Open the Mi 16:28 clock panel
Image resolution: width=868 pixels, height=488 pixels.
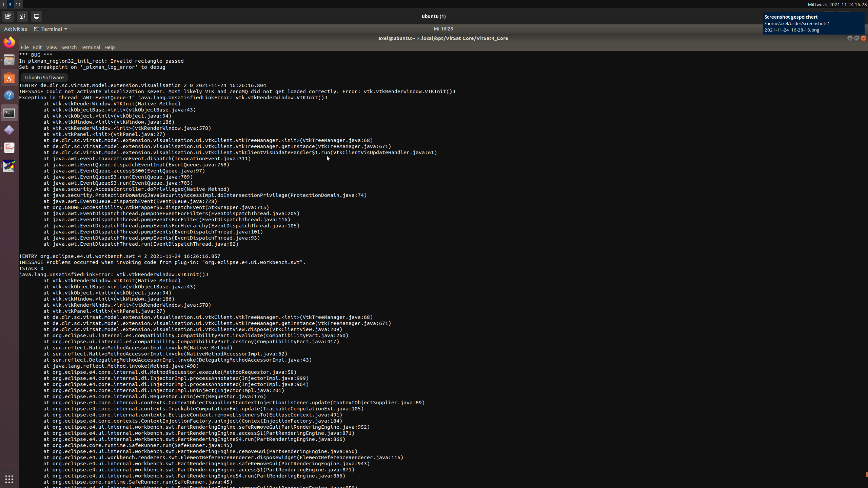coord(443,29)
